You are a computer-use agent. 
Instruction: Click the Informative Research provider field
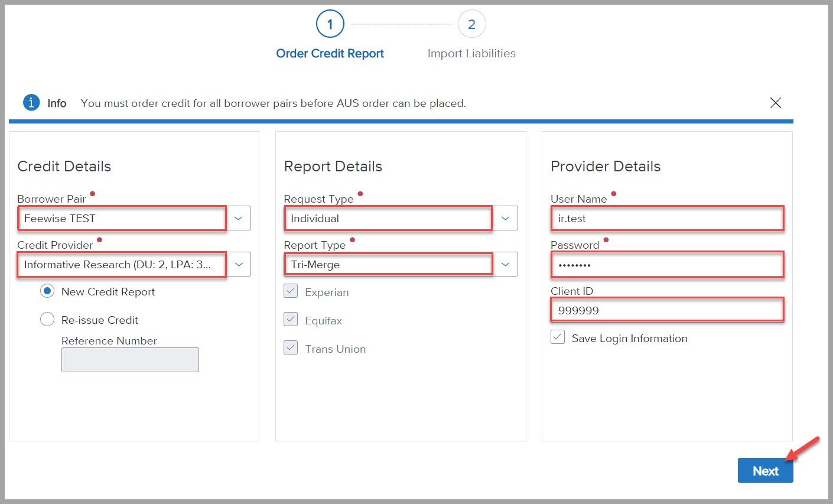122,264
